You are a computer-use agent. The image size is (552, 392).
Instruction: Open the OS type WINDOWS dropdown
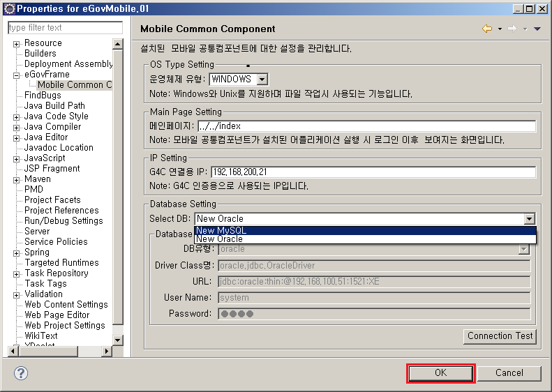[x=262, y=80]
